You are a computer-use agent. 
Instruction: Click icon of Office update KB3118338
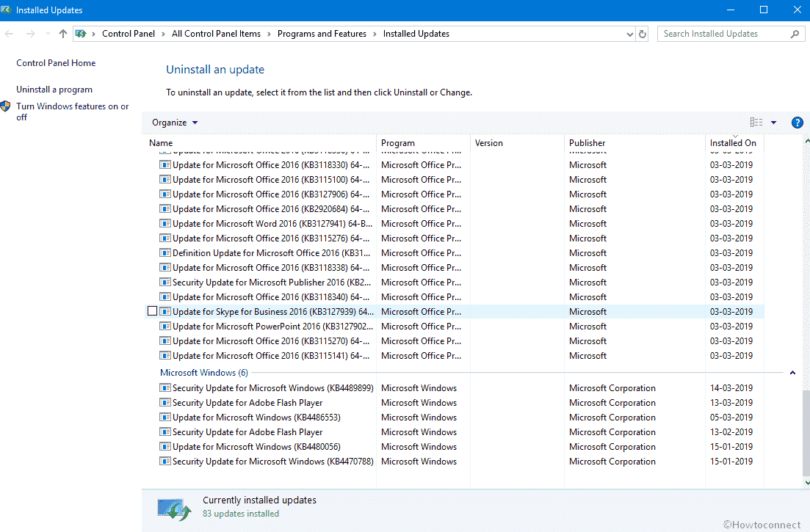pos(165,268)
